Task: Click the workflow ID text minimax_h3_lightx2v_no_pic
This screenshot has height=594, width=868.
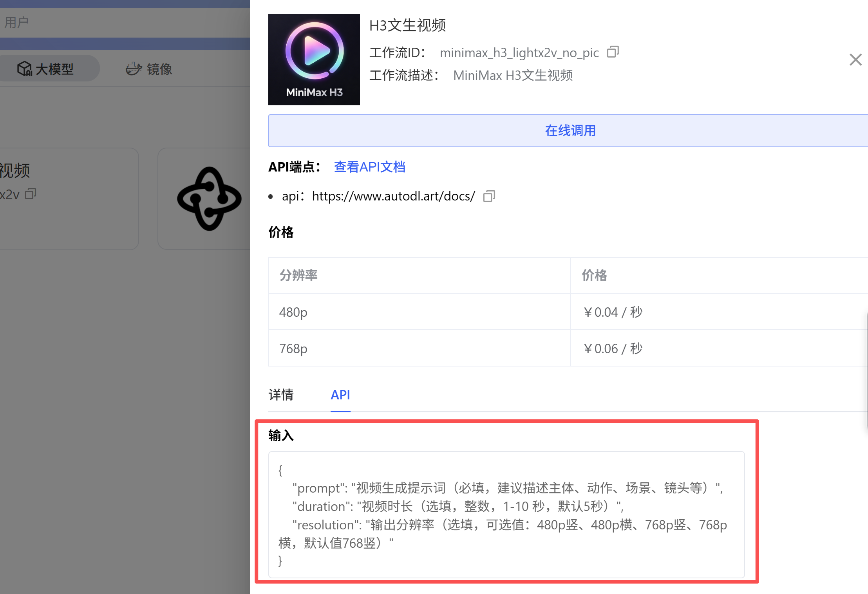Action: [x=519, y=52]
